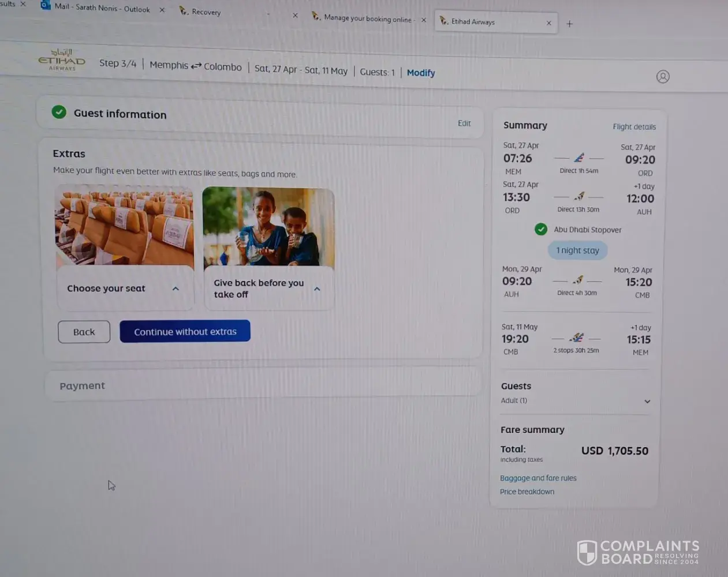Viewport: 728px width, 577px height.
Task: Open the user account profile icon
Action: tap(663, 77)
